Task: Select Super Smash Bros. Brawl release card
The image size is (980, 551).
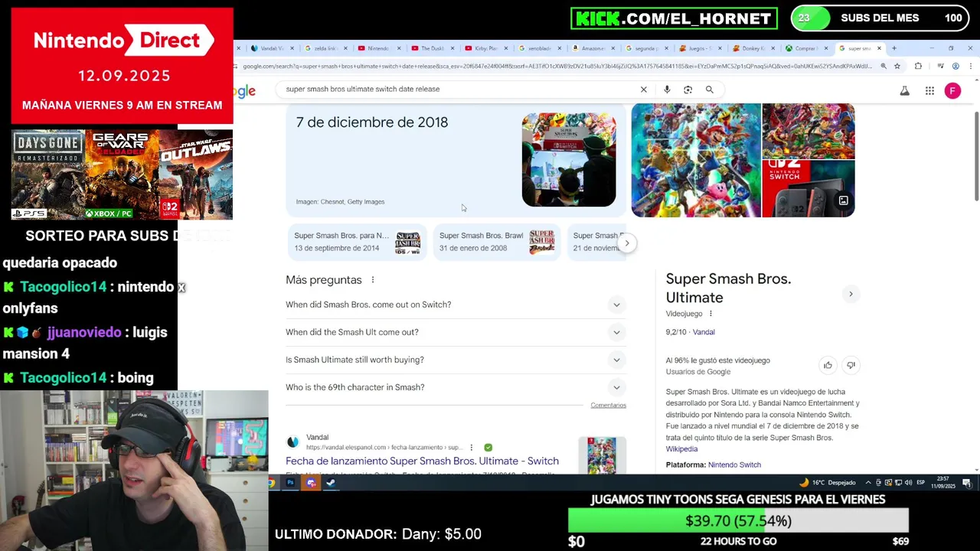Action: pyautogui.click(x=496, y=242)
